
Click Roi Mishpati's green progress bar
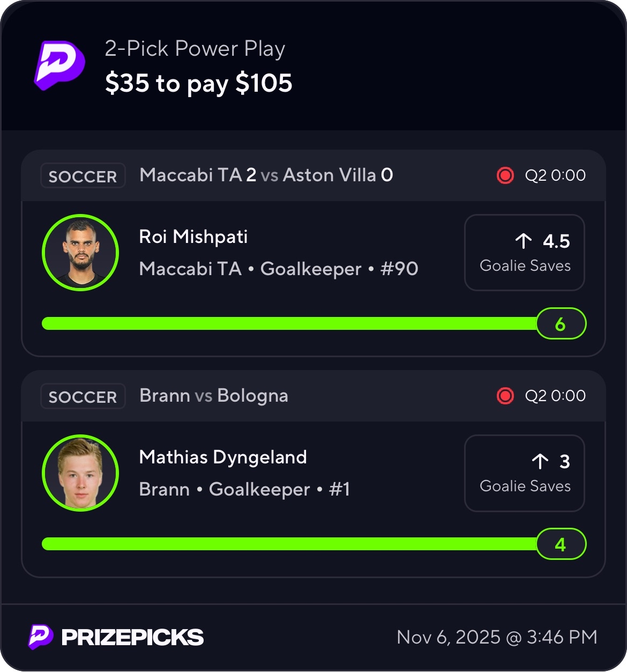click(289, 323)
